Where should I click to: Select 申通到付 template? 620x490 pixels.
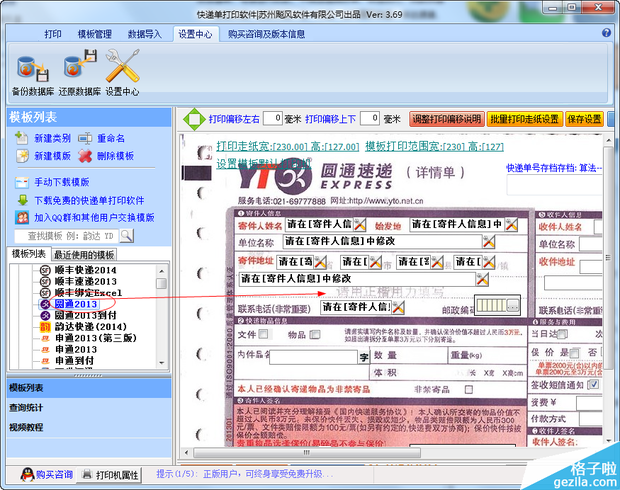[x=74, y=360]
